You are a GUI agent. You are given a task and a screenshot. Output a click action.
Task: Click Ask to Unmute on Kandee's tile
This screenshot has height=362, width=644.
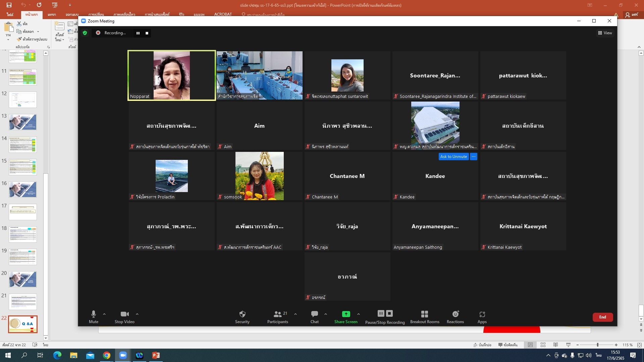(453, 157)
